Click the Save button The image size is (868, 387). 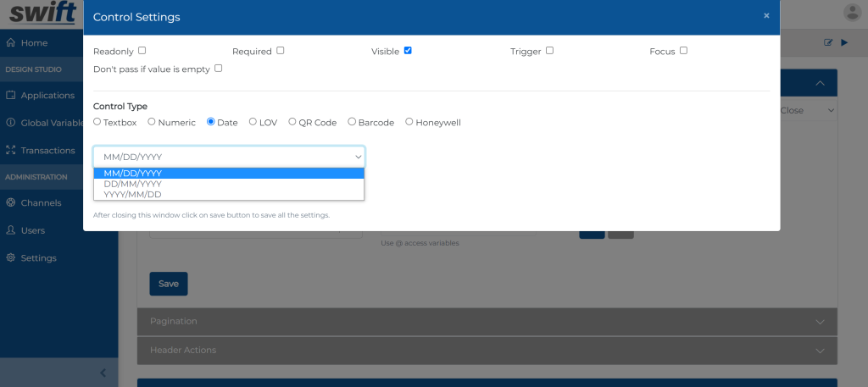coord(168,284)
